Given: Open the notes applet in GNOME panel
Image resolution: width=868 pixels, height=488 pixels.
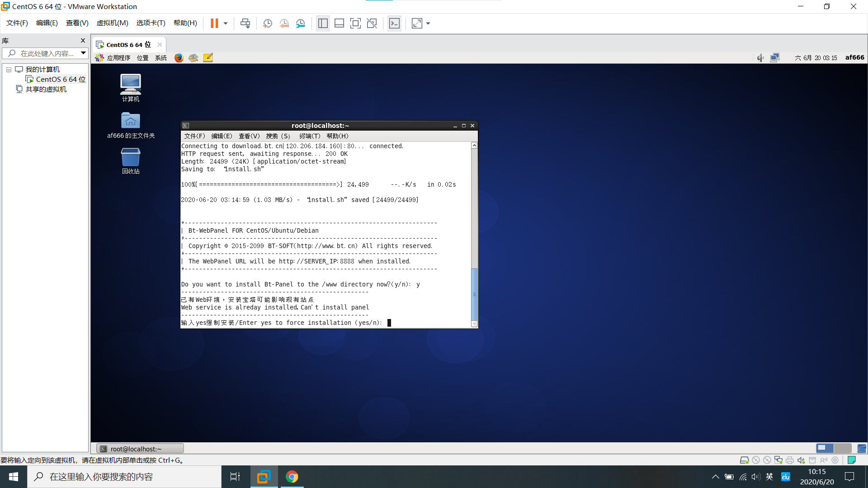Looking at the screenshot, I should point(208,58).
